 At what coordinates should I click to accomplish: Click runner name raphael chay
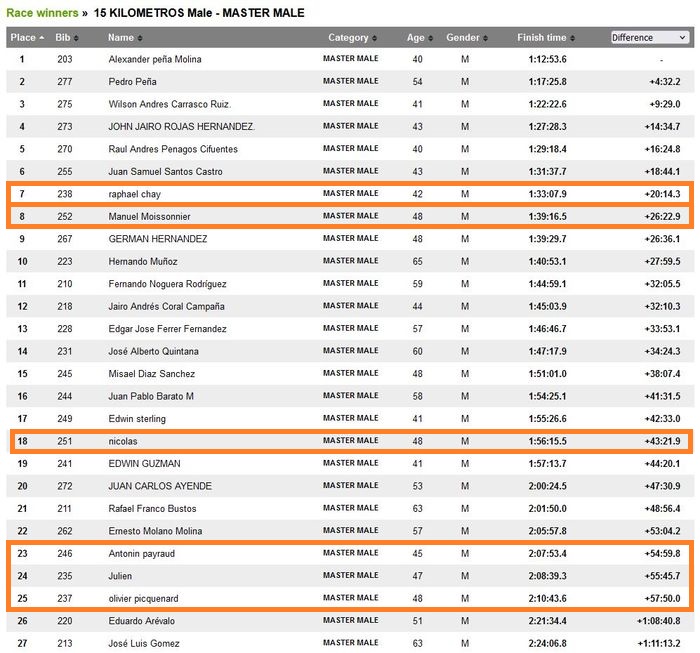tap(134, 194)
